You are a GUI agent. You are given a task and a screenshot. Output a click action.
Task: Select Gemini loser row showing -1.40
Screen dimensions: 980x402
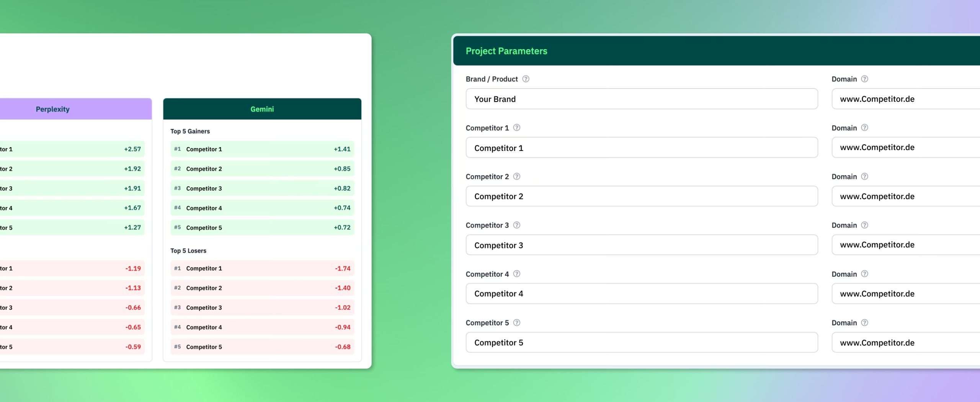tap(262, 288)
